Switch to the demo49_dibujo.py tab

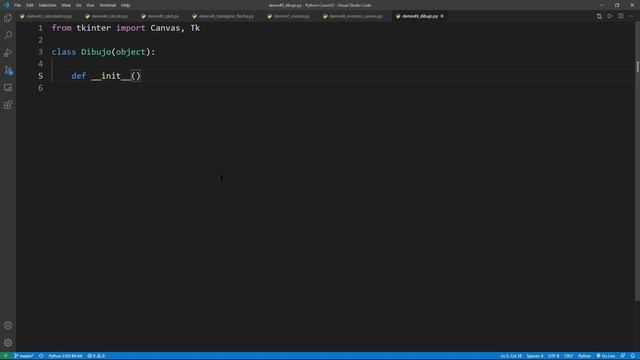420,16
